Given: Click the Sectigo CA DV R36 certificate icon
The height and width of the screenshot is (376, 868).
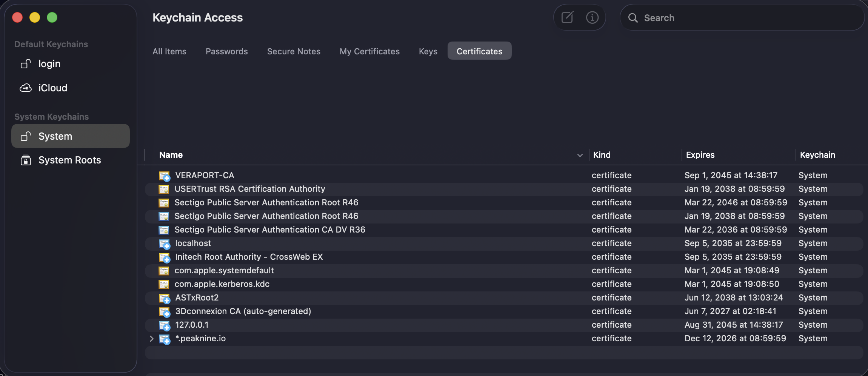Looking at the screenshot, I should (x=164, y=230).
